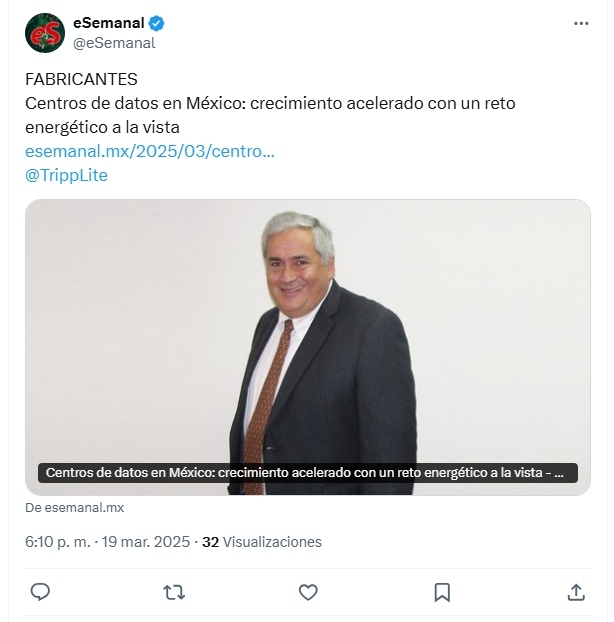Follow the esemanal.mx/2025/03 article link
The height and width of the screenshot is (622, 614).
[x=150, y=151]
